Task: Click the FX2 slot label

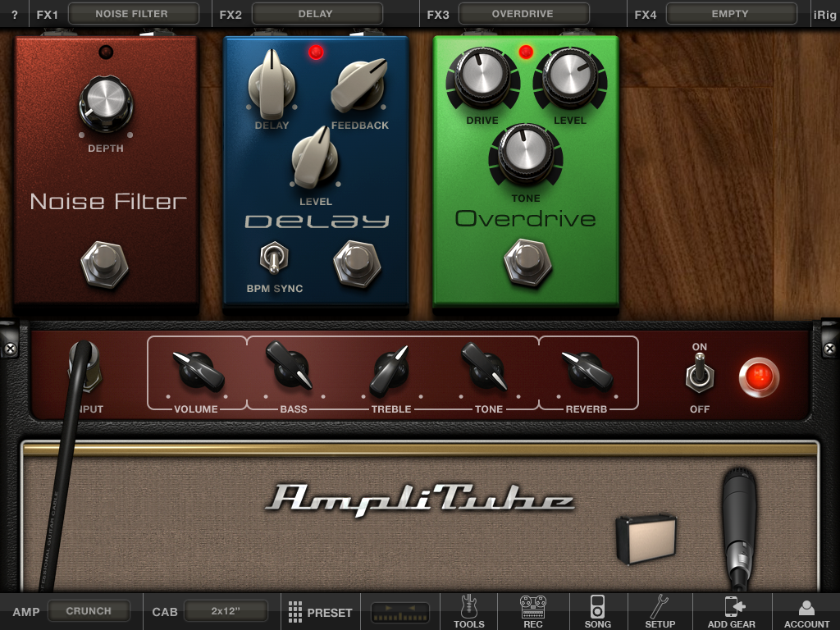Action: [x=231, y=15]
